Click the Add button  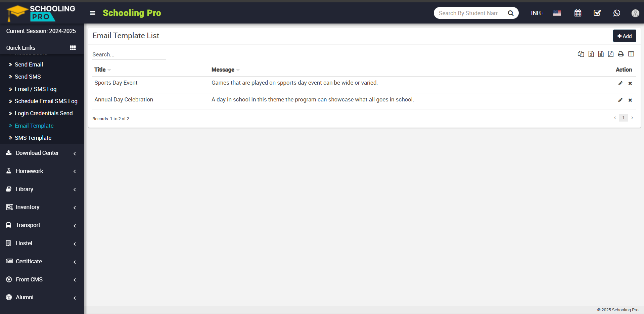coord(625,36)
